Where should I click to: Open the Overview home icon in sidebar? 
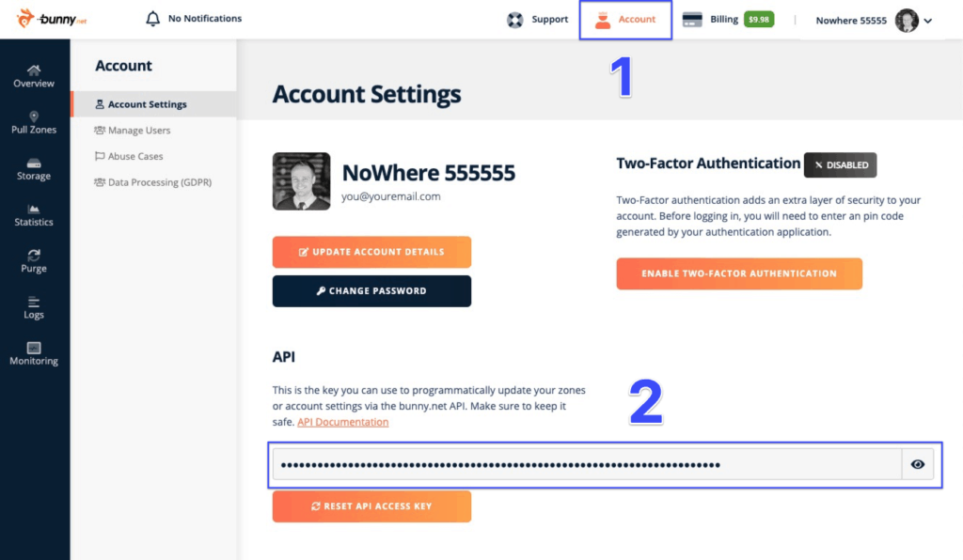coord(34,70)
